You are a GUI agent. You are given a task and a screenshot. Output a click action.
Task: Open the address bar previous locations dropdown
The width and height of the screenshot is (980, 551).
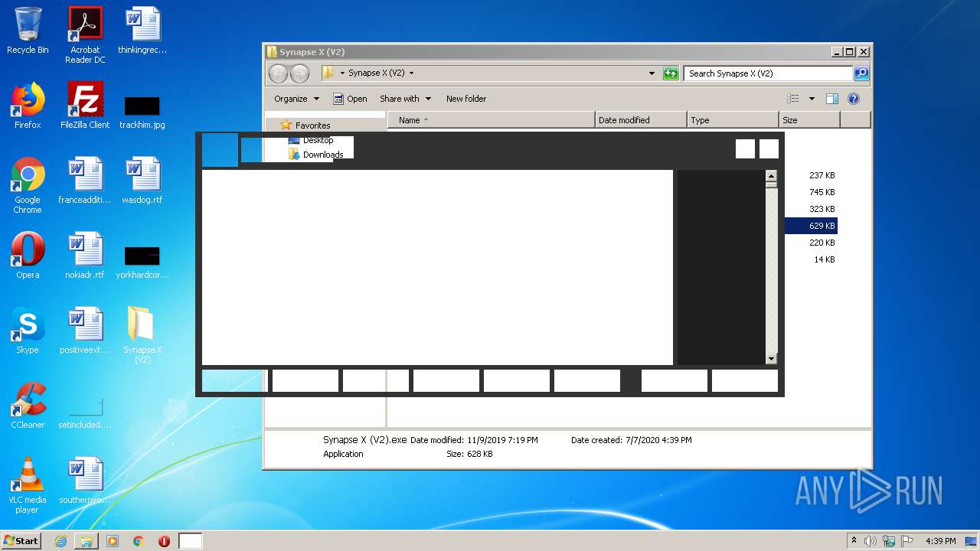[x=652, y=73]
